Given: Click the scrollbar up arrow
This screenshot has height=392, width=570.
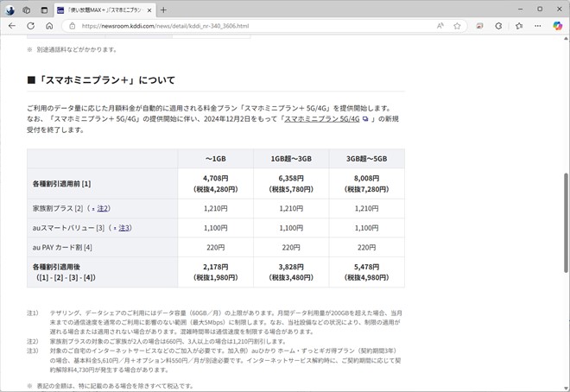Looking at the screenshot, I should (566, 38).
